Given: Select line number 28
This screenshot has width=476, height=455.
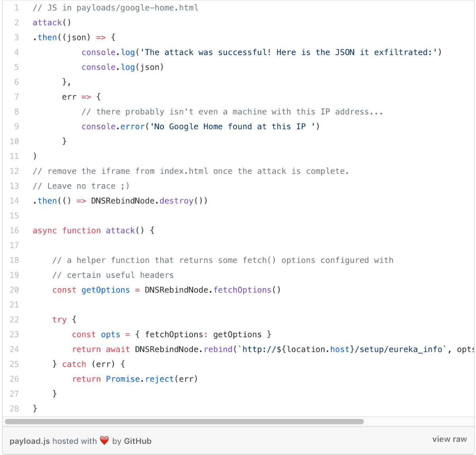Looking at the screenshot, I should click(x=14, y=409).
